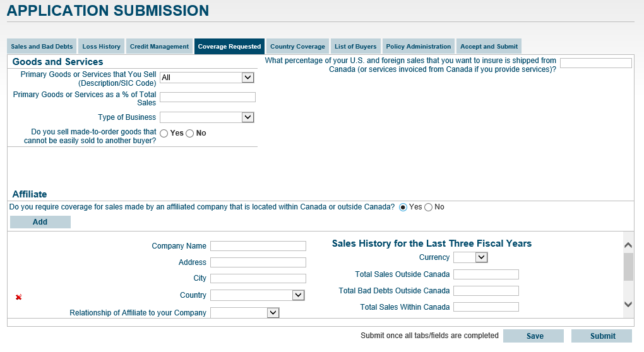Click the Save button
This screenshot has height=352, width=644.
(534, 336)
